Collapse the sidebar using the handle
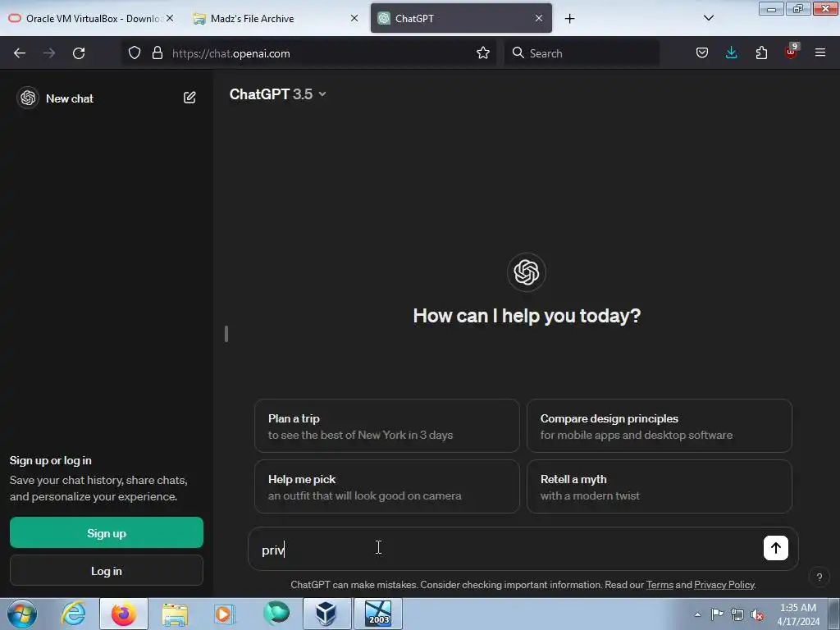The width and height of the screenshot is (840, 630). pyautogui.click(x=226, y=334)
